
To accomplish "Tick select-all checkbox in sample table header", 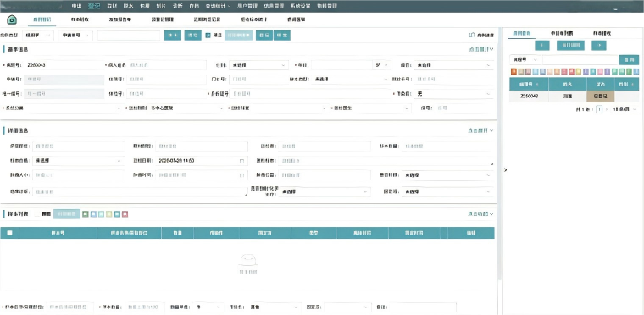I will (x=10, y=233).
